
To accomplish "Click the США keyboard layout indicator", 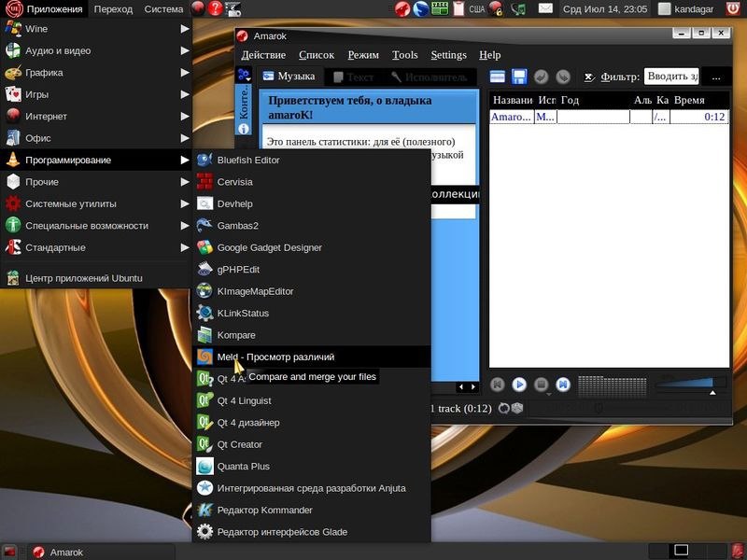I will point(476,9).
